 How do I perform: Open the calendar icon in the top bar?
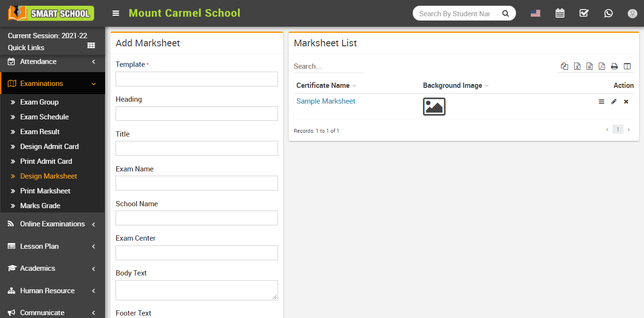click(x=560, y=13)
